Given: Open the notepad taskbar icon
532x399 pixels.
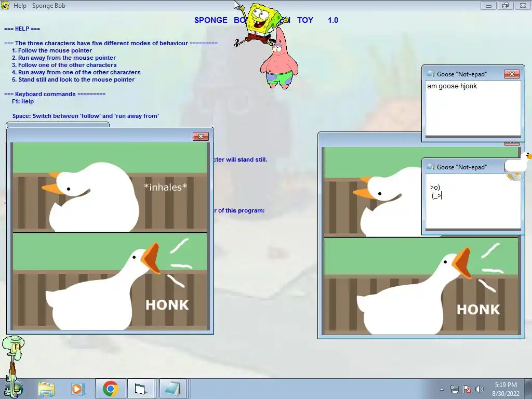Looking at the screenshot, I should click(172, 389).
